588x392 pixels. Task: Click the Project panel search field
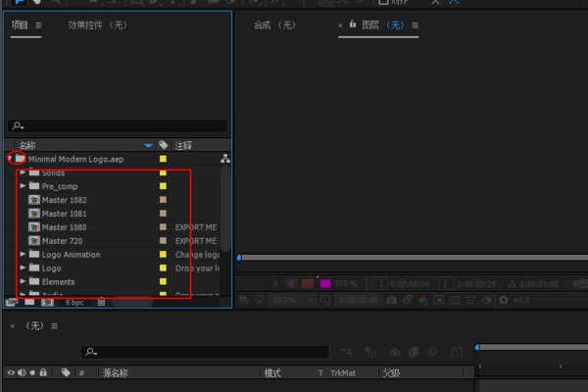(x=118, y=125)
